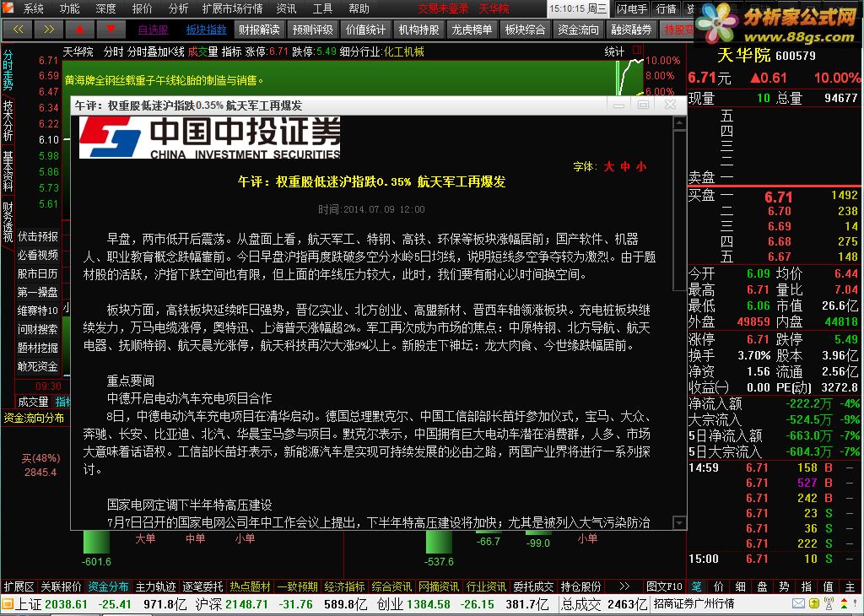Screen dimensions: 864x616
Task: Click the 股市日历 side button
Action: pyautogui.click(x=37, y=274)
